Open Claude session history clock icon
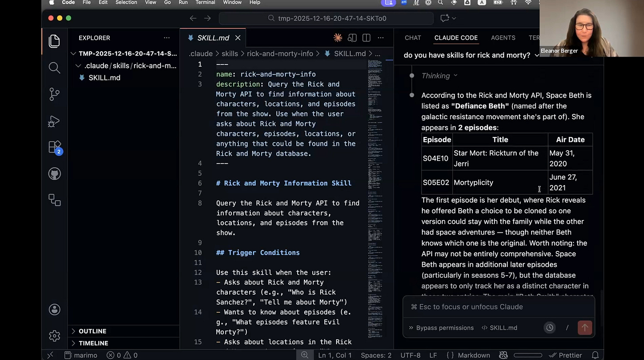 click(549, 328)
